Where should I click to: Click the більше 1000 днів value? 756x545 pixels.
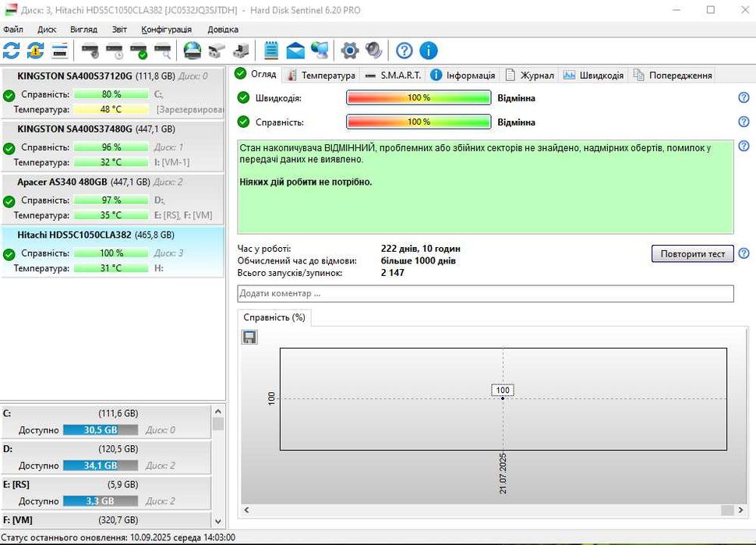pos(418,260)
